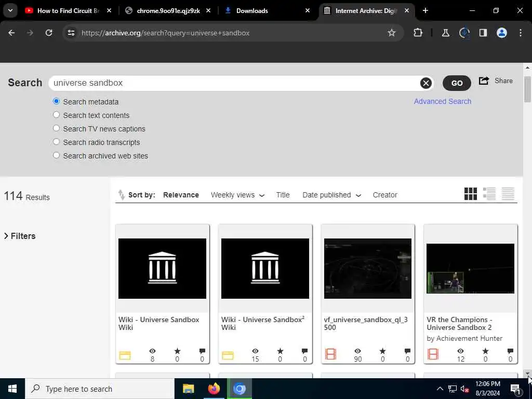Open the notifications center icon
The image size is (532, 399).
point(515,389)
